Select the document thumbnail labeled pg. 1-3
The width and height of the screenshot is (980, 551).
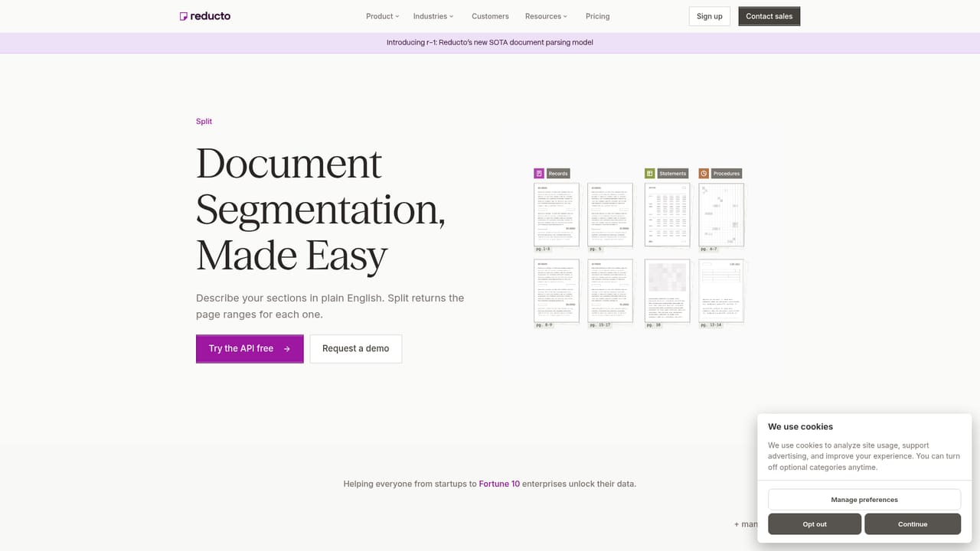[x=557, y=215]
